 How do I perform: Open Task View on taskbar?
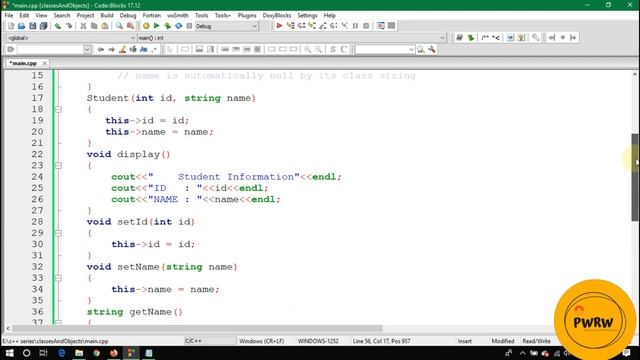tap(43, 353)
